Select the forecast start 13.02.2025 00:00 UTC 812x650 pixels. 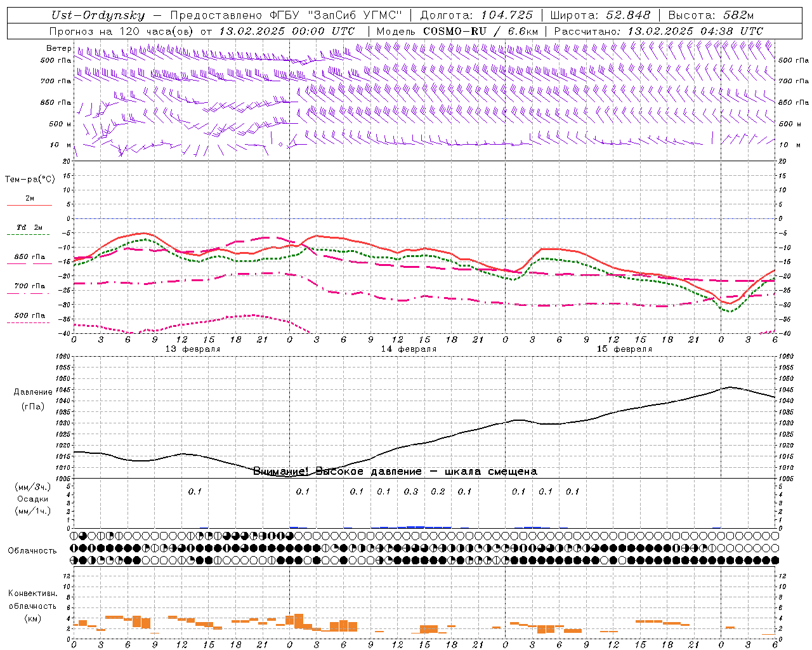pyautogui.click(x=287, y=31)
